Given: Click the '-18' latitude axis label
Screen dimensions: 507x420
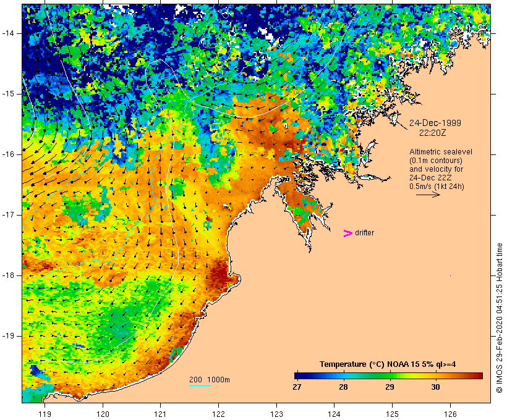Looking at the screenshot, I should tap(8, 275).
